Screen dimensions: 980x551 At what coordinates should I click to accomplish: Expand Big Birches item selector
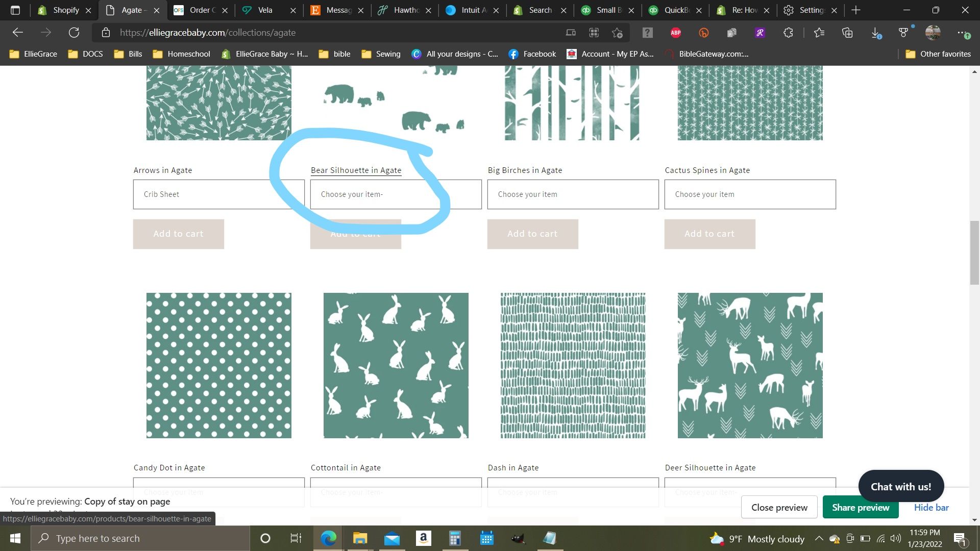[573, 194]
